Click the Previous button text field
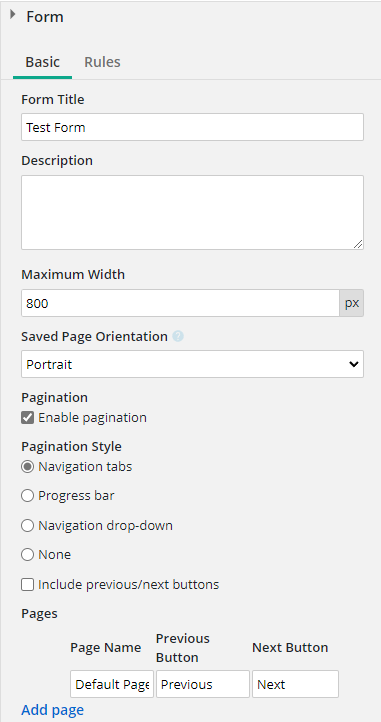This screenshot has height=722, width=381. (x=203, y=684)
